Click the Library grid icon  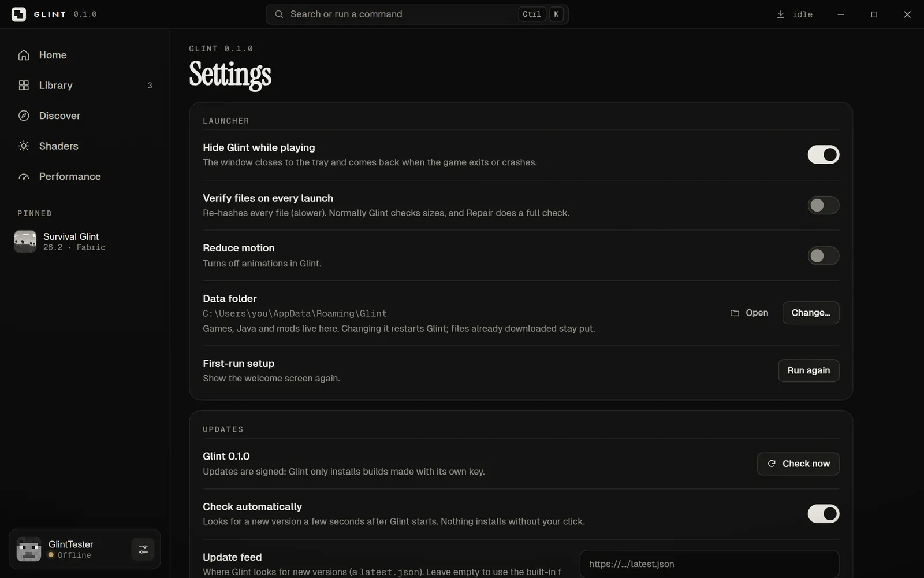24,86
